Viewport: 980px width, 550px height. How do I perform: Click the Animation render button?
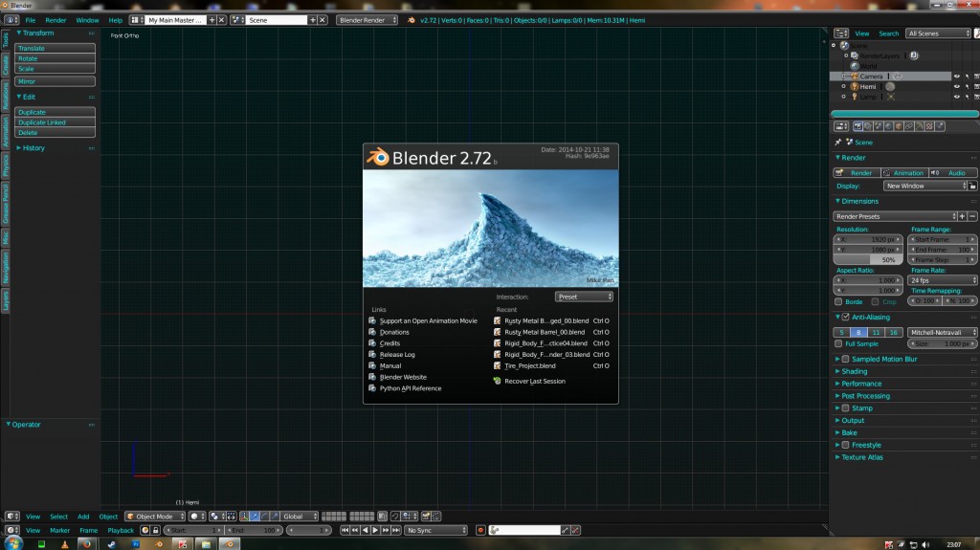[903, 173]
